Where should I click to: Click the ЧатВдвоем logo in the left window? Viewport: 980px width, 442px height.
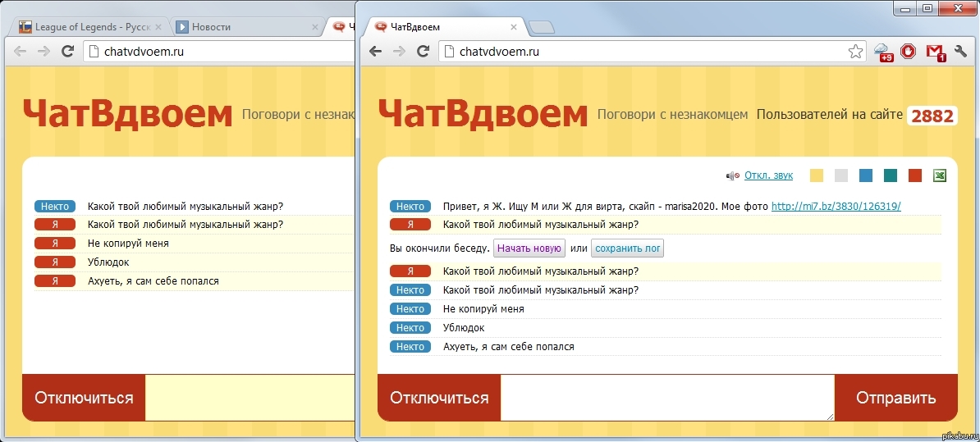pyautogui.click(x=127, y=114)
